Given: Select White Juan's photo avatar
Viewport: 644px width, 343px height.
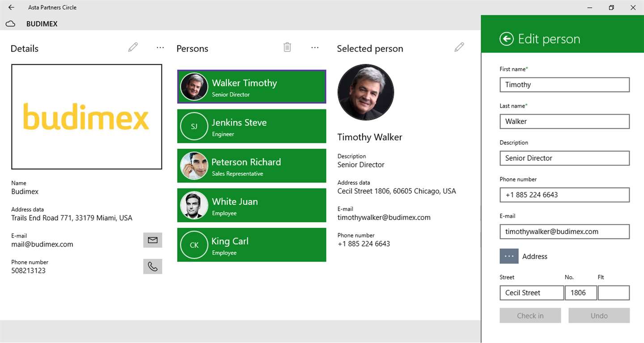Looking at the screenshot, I should coord(194,205).
